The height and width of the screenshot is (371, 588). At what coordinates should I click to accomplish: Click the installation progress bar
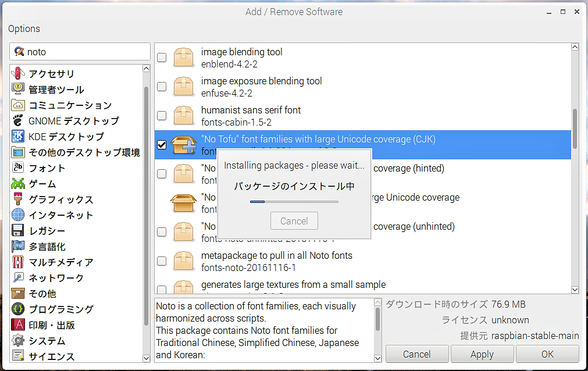[x=294, y=202]
